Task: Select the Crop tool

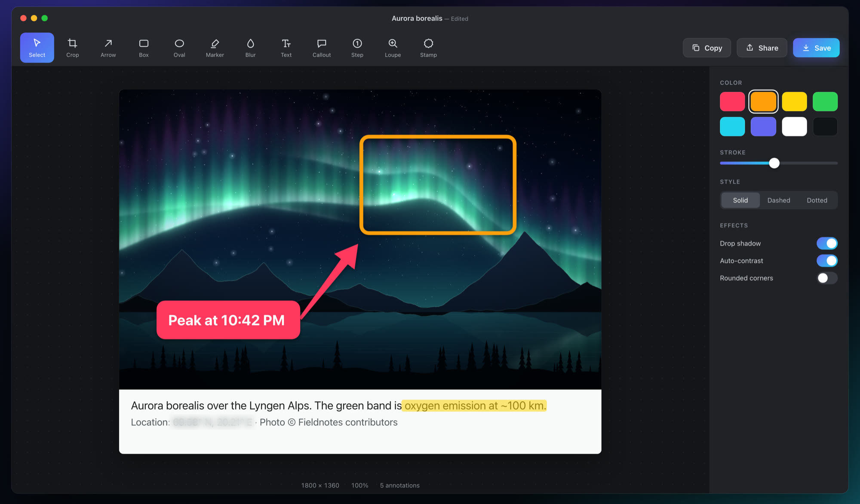Action: 72,48
